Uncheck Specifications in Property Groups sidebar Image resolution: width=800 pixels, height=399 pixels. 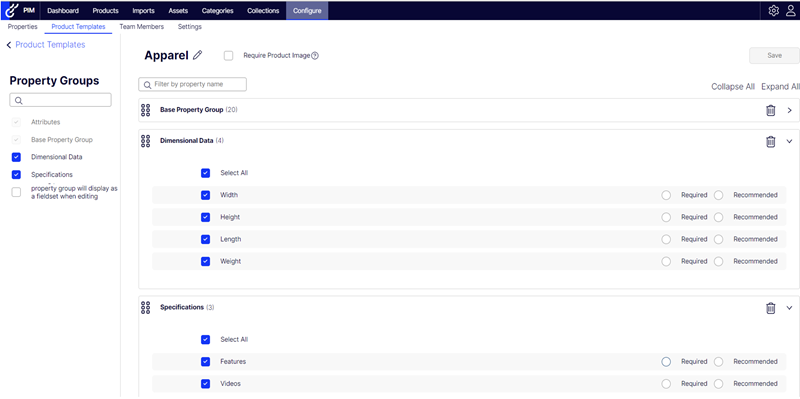tap(16, 174)
